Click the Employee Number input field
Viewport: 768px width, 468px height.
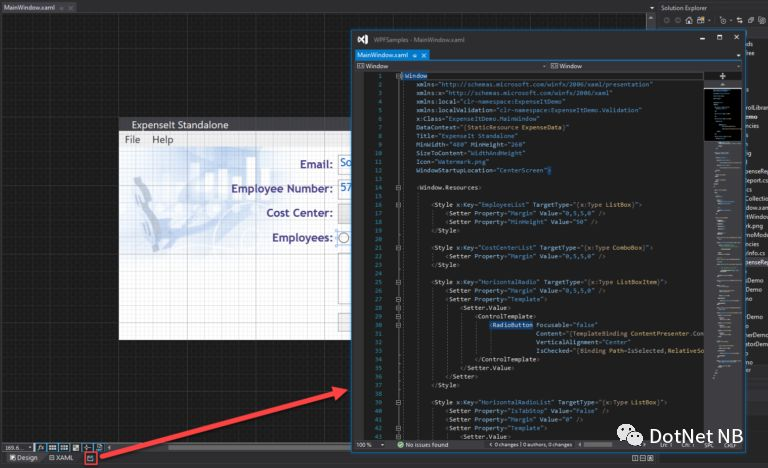(x=345, y=188)
